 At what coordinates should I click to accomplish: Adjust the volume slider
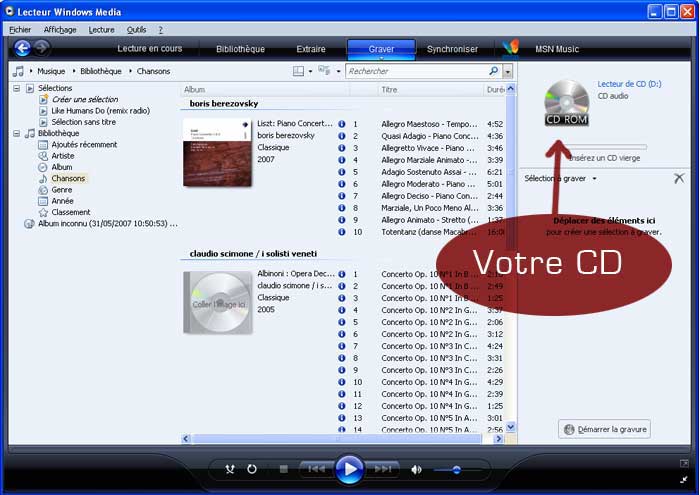455,469
